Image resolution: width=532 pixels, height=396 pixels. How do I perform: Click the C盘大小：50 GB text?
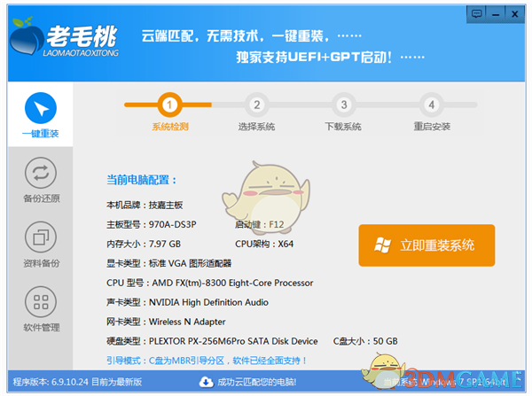click(x=365, y=341)
